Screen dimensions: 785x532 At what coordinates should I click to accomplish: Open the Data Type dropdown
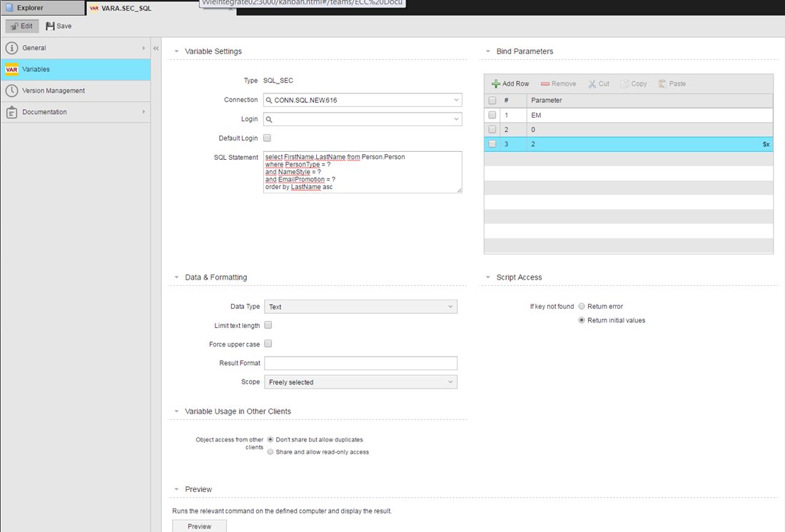[x=360, y=307]
